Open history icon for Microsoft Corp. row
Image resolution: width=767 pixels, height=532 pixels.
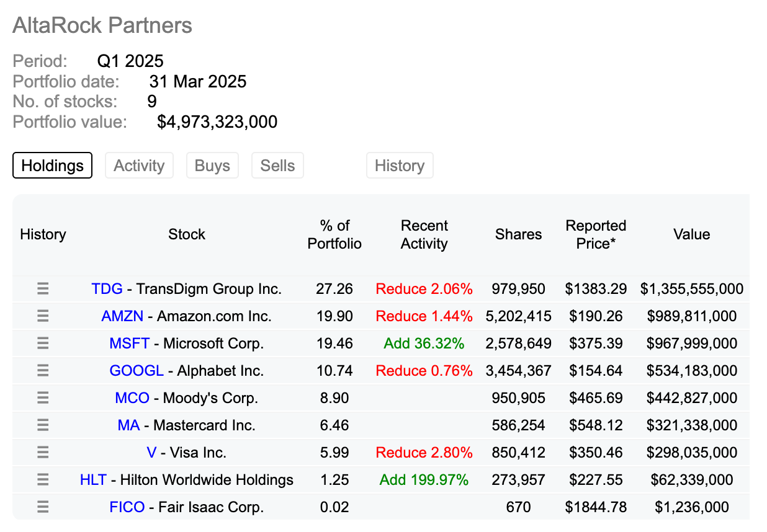(x=43, y=344)
